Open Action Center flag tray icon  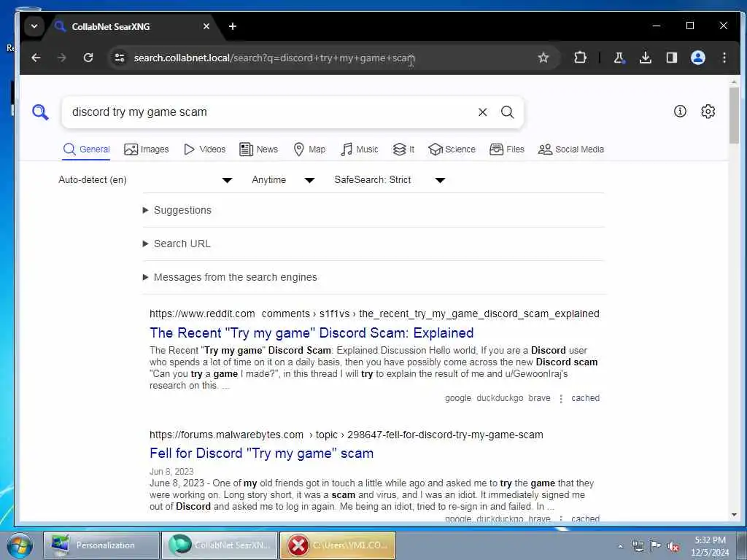click(x=655, y=545)
